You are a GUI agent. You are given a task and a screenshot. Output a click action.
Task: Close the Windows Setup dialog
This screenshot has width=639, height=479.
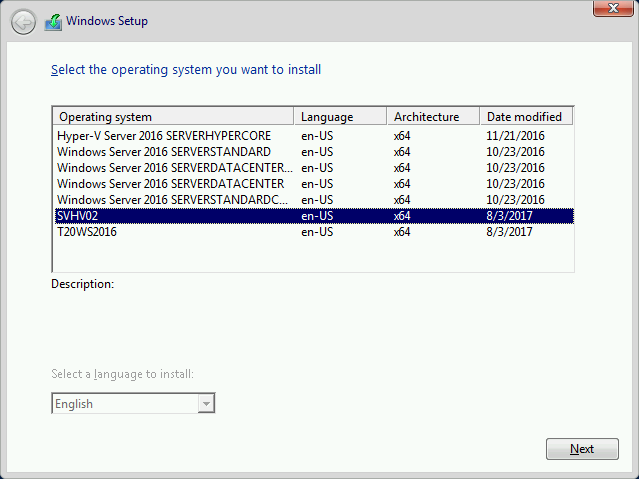pyautogui.click(x=613, y=8)
